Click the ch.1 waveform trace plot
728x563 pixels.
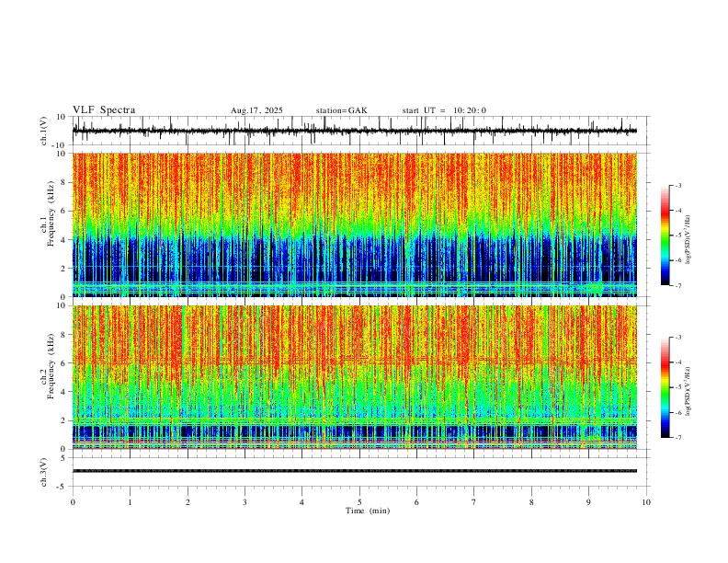354,131
